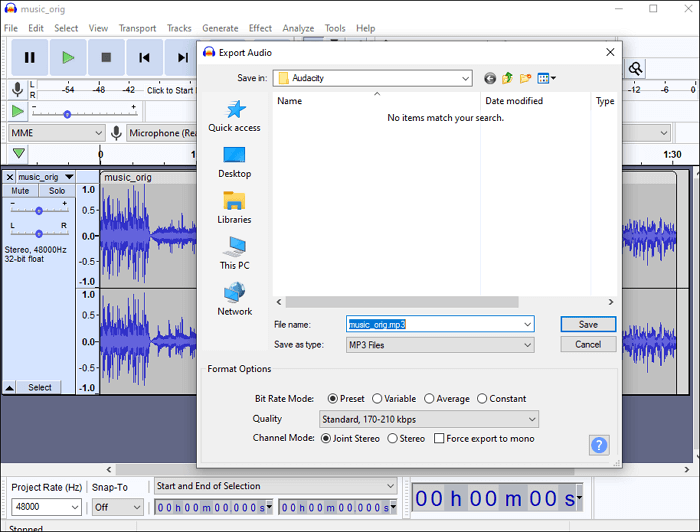Viewport: 700px width, 532px height.
Task: Click the Stop playback button
Action: (x=106, y=58)
